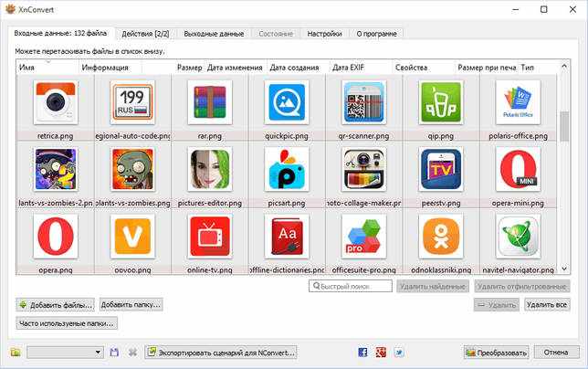Select the qr-scanner.png icon
The height and width of the screenshot is (369, 588).
(363, 102)
